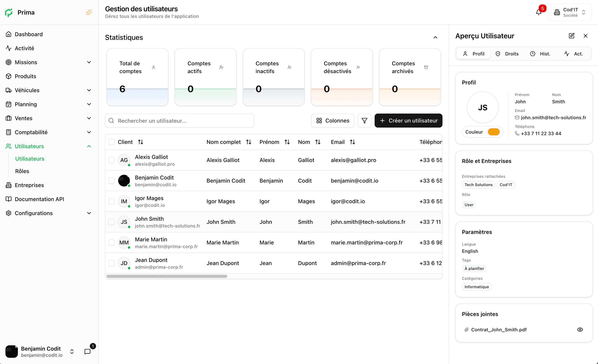The width and height of the screenshot is (598, 364).
Task: Open the Hist. tab
Action: (x=540, y=54)
